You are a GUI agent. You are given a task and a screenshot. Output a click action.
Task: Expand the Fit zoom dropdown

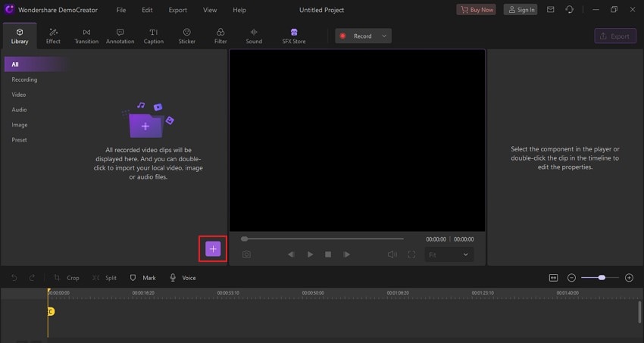(449, 254)
